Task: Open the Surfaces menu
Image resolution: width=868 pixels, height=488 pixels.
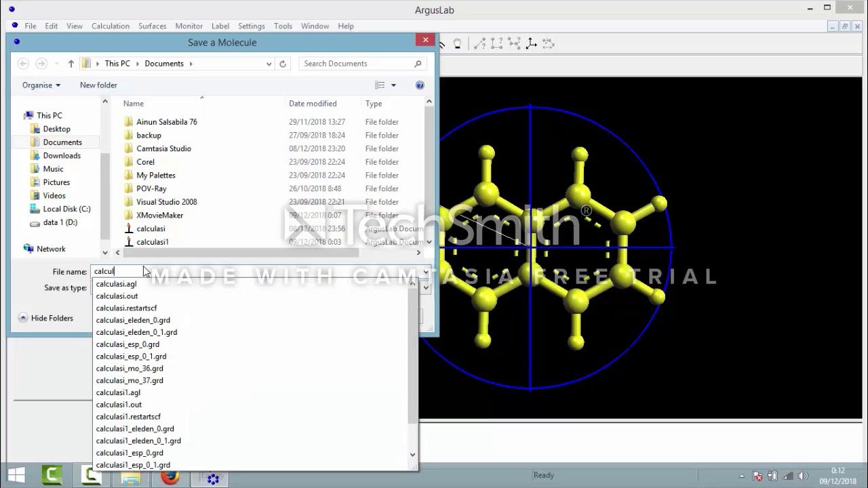Action: pos(152,26)
